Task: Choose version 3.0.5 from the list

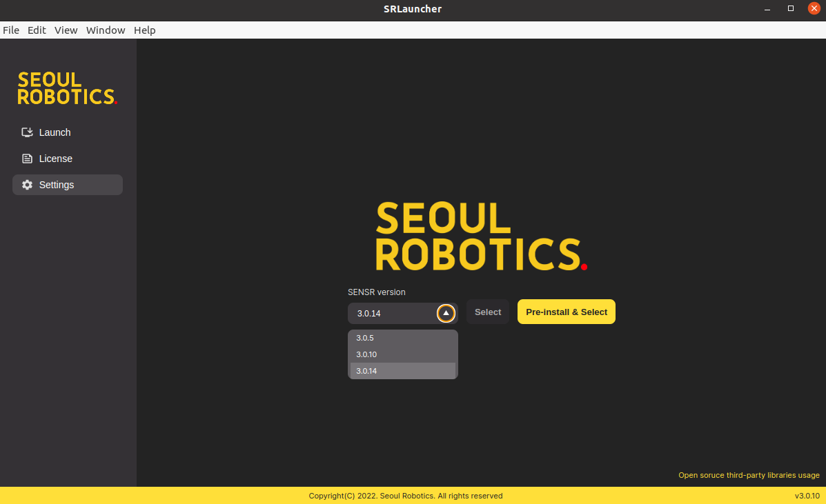Action: (403, 338)
